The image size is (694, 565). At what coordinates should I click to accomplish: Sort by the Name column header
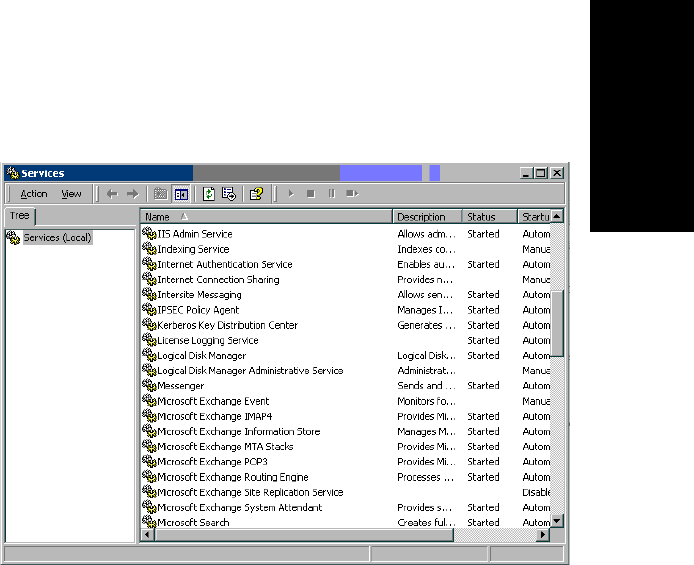(x=266, y=217)
